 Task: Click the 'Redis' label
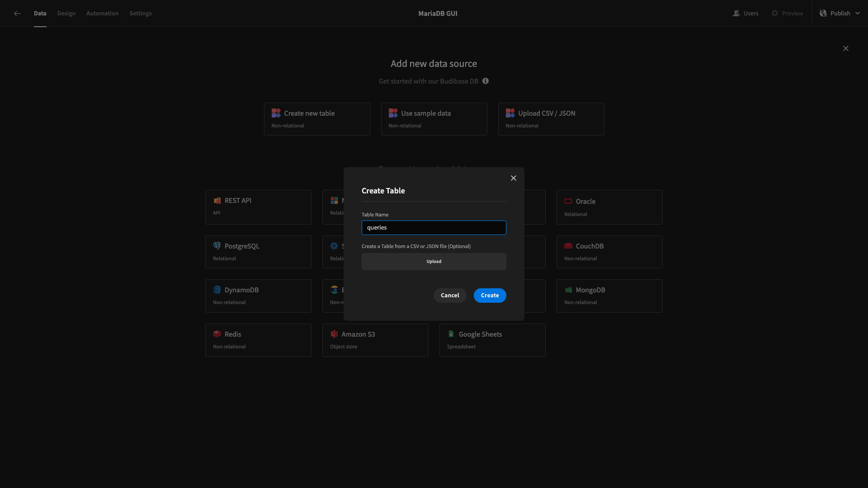pos(233,334)
